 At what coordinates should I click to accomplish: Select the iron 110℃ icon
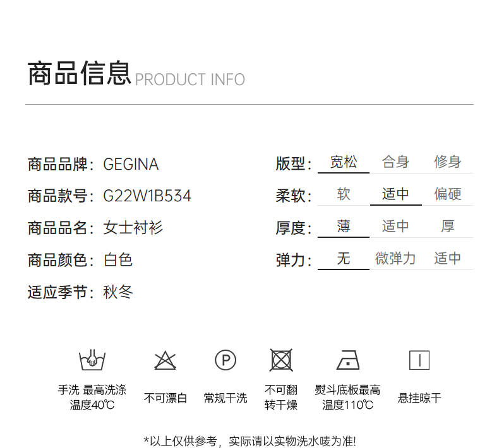click(x=348, y=360)
